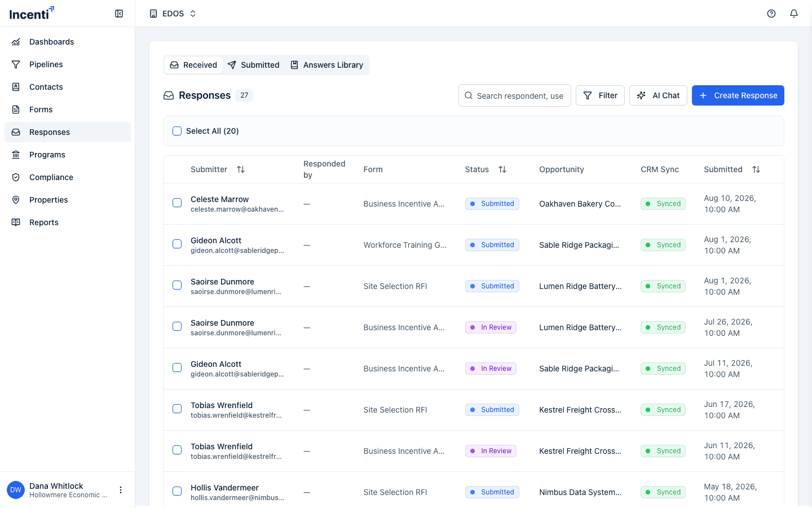The height and width of the screenshot is (508, 812).
Task: Check Gideon Alcott Jul 11 row checkbox
Action: coord(177,367)
